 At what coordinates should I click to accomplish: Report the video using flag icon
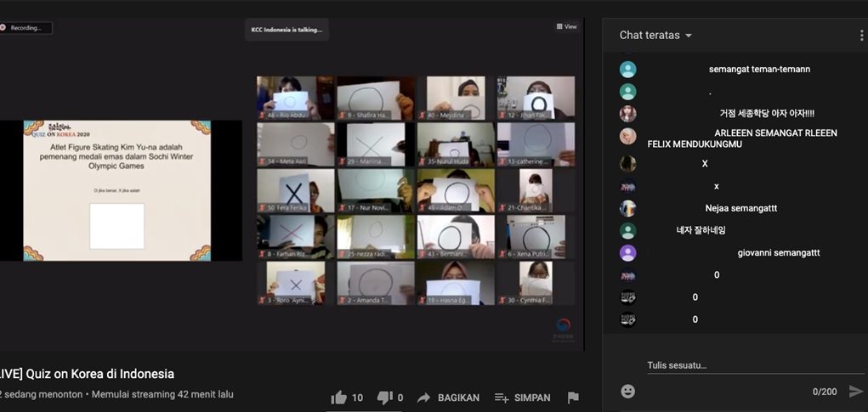(573, 398)
